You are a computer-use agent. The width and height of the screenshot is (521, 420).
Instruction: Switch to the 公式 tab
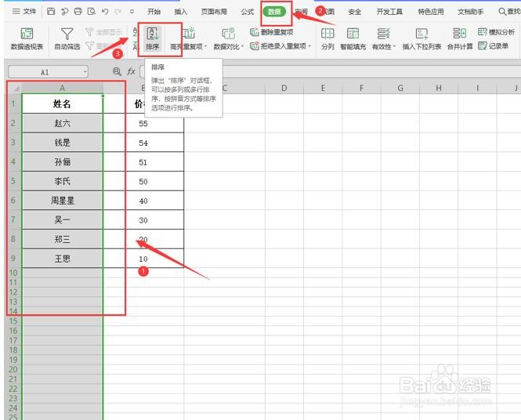(x=248, y=12)
